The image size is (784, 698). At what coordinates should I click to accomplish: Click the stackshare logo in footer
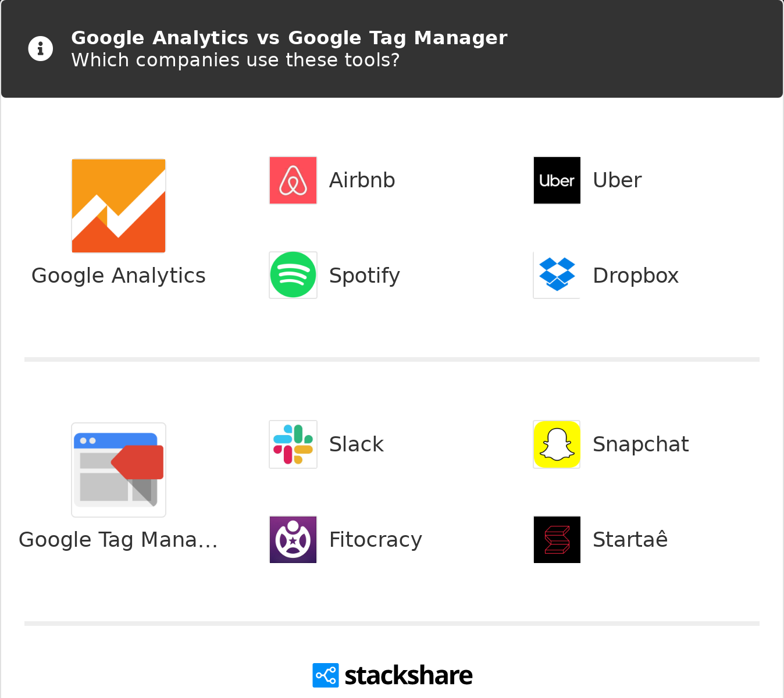tap(393, 675)
